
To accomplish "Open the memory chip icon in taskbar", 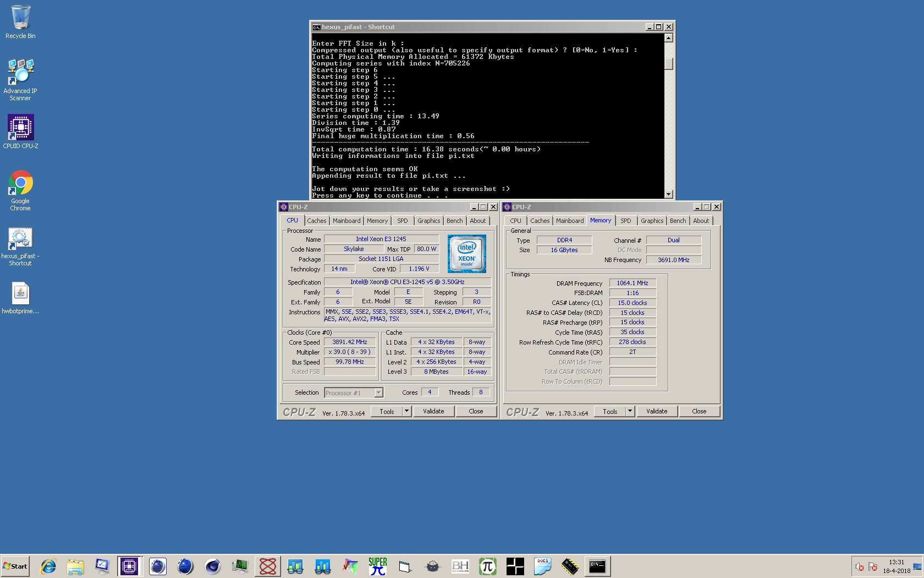I will click(x=570, y=566).
